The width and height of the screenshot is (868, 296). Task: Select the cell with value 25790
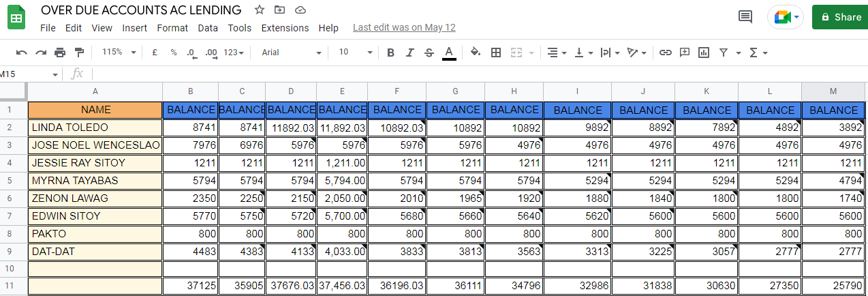pos(833,286)
